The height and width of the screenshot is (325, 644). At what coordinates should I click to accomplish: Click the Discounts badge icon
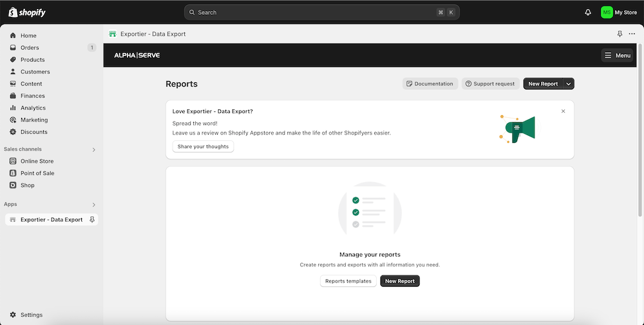coord(13,132)
